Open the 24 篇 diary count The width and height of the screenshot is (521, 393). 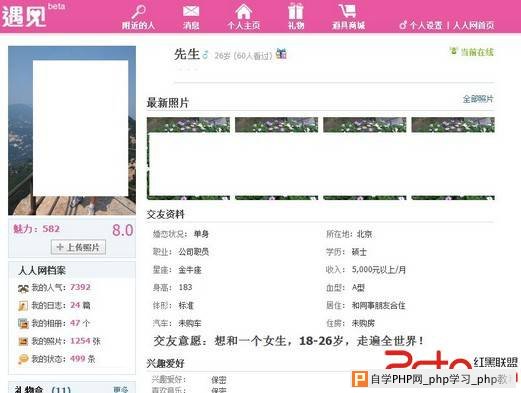pos(80,305)
